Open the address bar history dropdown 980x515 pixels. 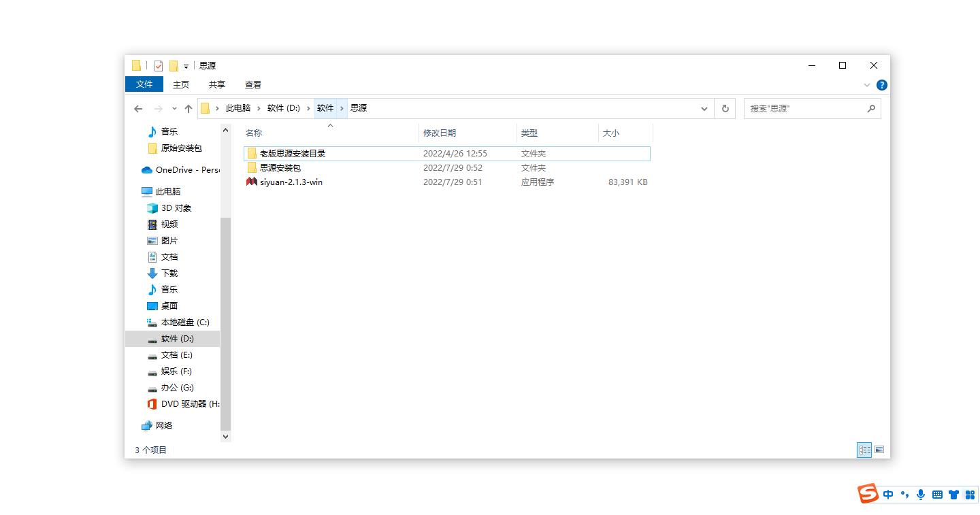(704, 108)
